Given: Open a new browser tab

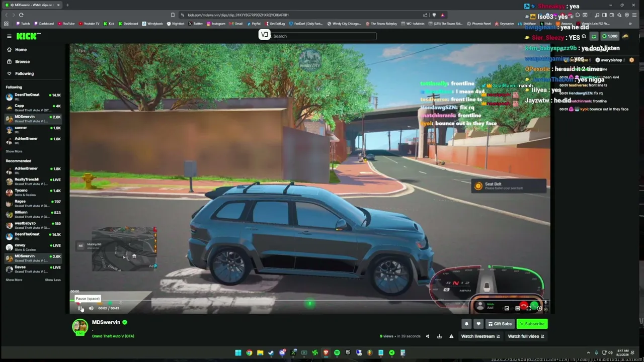Looking at the screenshot, I should (67, 5).
